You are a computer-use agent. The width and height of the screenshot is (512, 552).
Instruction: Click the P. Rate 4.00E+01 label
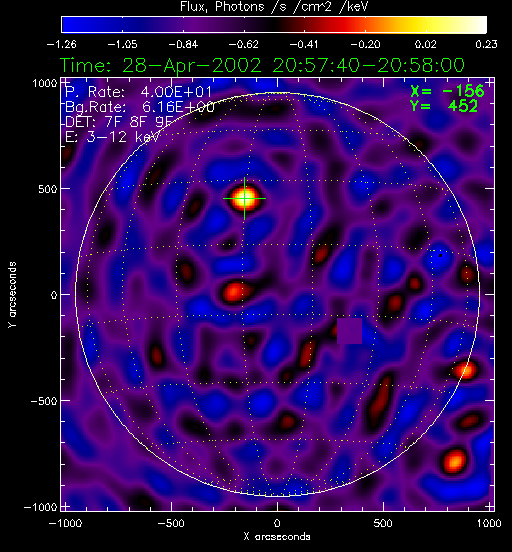(x=139, y=92)
